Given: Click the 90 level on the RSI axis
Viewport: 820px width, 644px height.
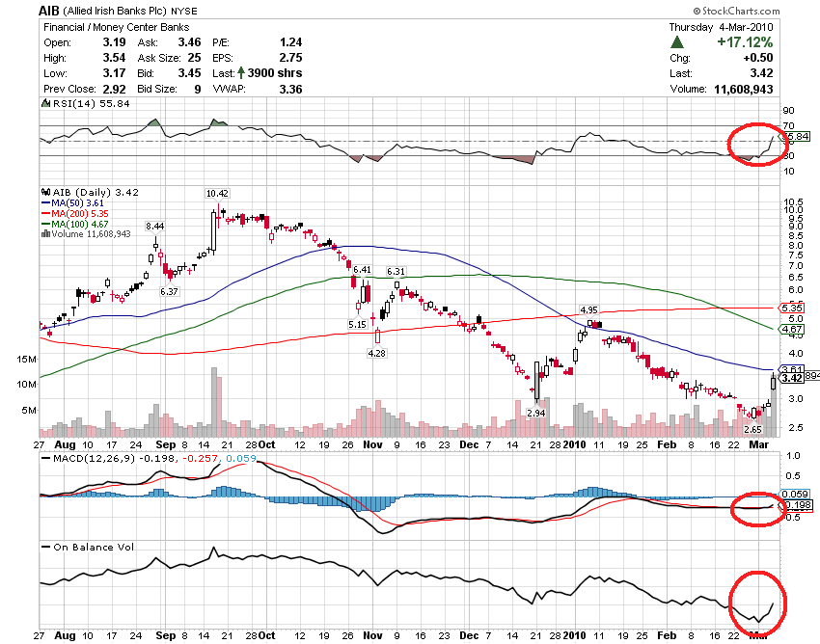Looking at the screenshot, I should click(788, 110).
